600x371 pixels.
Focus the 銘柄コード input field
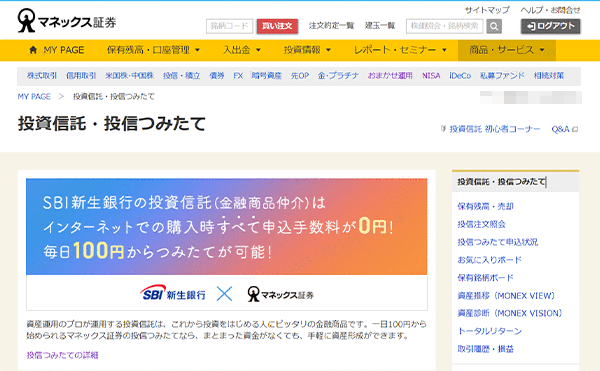pos(230,26)
